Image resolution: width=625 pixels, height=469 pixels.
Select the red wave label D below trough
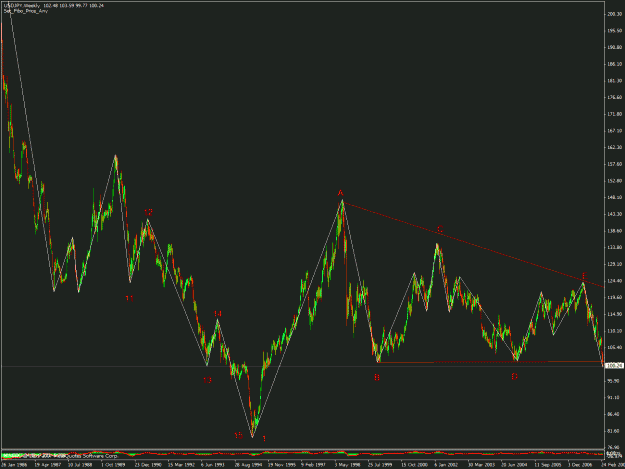coord(515,376)
